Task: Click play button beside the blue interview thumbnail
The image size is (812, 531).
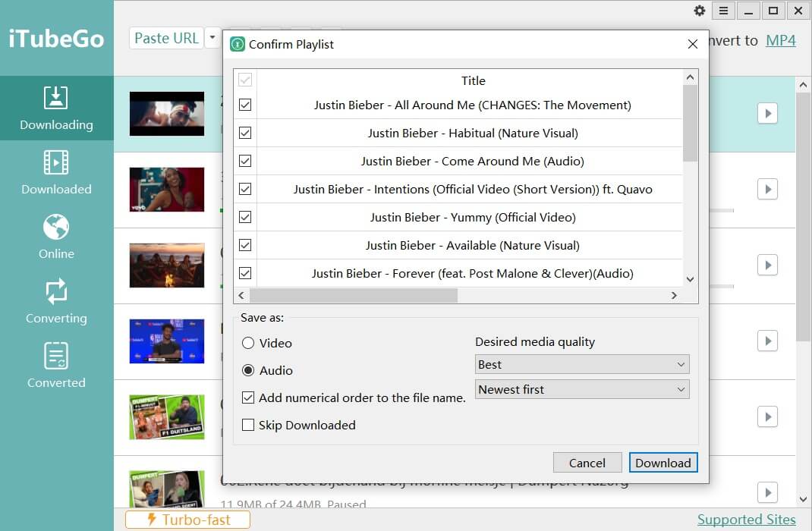Action: point(767,341)
